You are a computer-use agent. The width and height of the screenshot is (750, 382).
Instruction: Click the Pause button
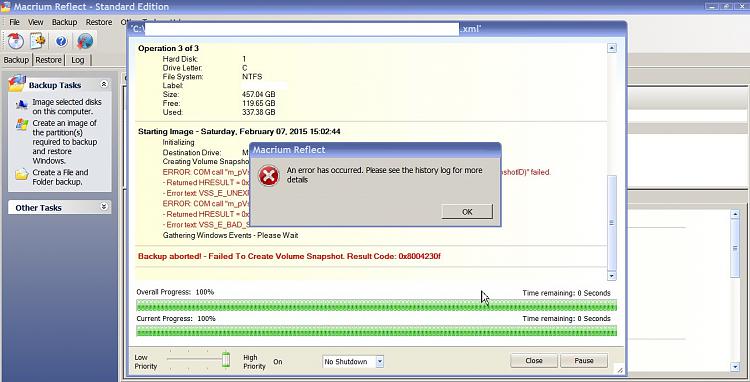(x=584, y=360)
